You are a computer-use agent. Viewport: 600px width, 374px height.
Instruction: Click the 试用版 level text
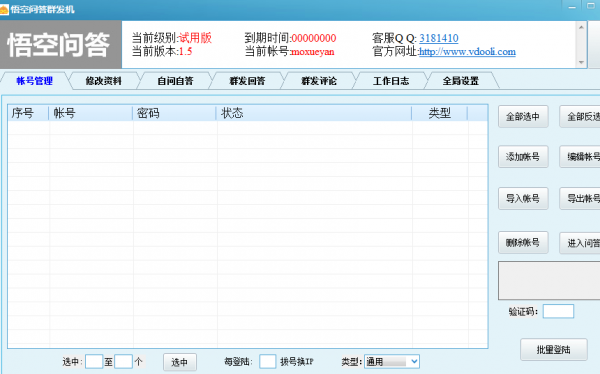pyautogui.click(x=196, y=38)
